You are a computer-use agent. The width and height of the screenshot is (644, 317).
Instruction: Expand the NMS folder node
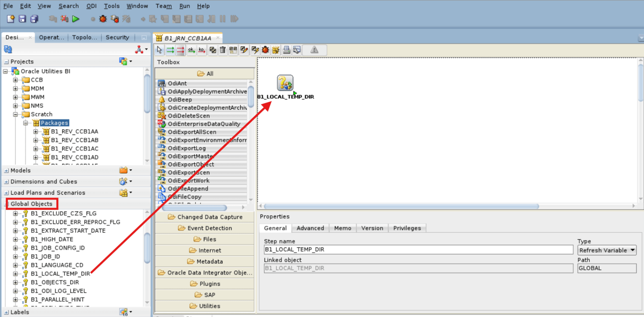point(16,106)
